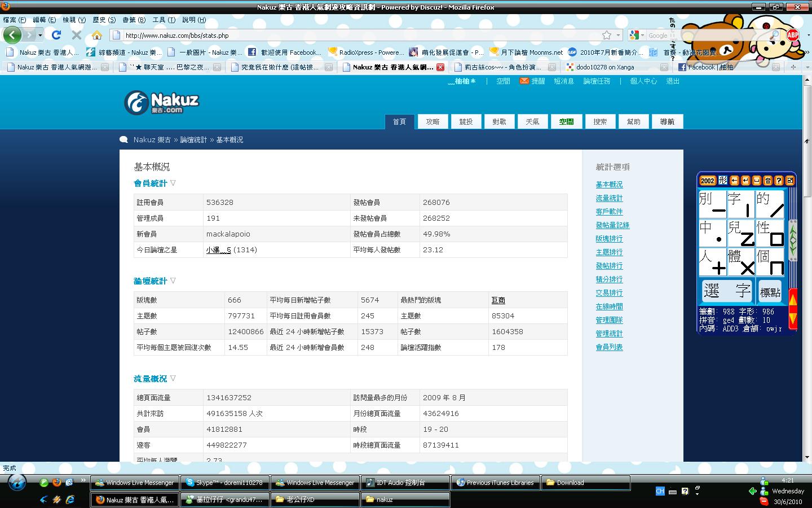
Task: Bookmark this page with the star icon
Action: [x=607, y=35]
